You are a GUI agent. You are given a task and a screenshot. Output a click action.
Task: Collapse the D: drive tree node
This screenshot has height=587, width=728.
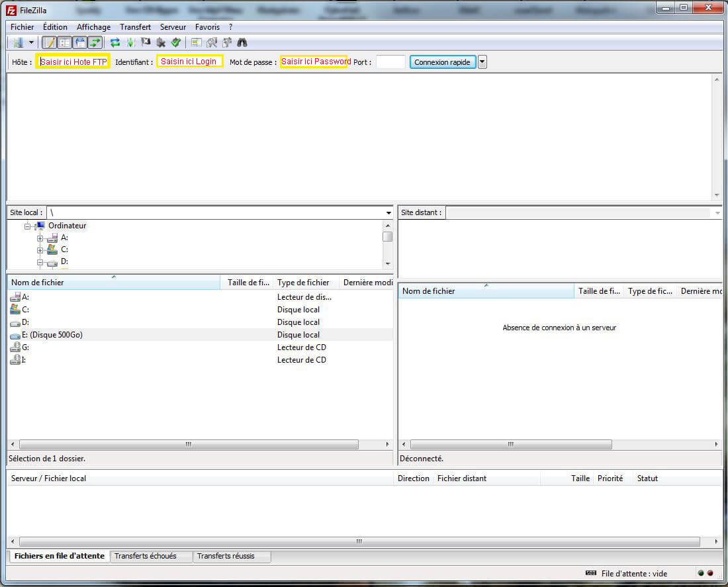pos(40,262)
